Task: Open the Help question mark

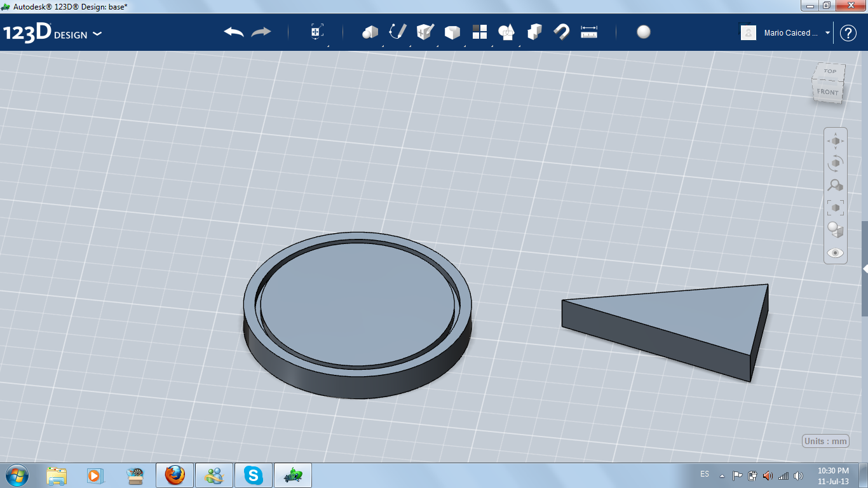Action: 848,33
